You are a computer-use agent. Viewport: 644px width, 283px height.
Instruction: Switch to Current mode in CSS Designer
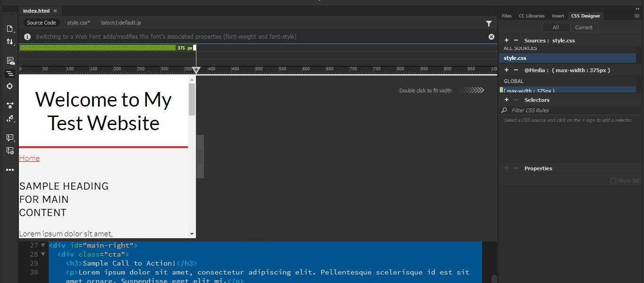[585, 27]
